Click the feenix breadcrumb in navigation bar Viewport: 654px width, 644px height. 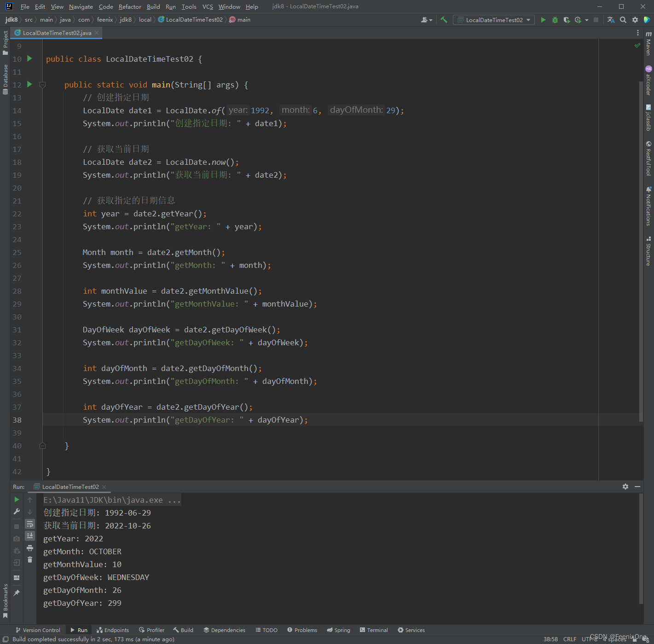pyautogui.click(x=105, y=20)
